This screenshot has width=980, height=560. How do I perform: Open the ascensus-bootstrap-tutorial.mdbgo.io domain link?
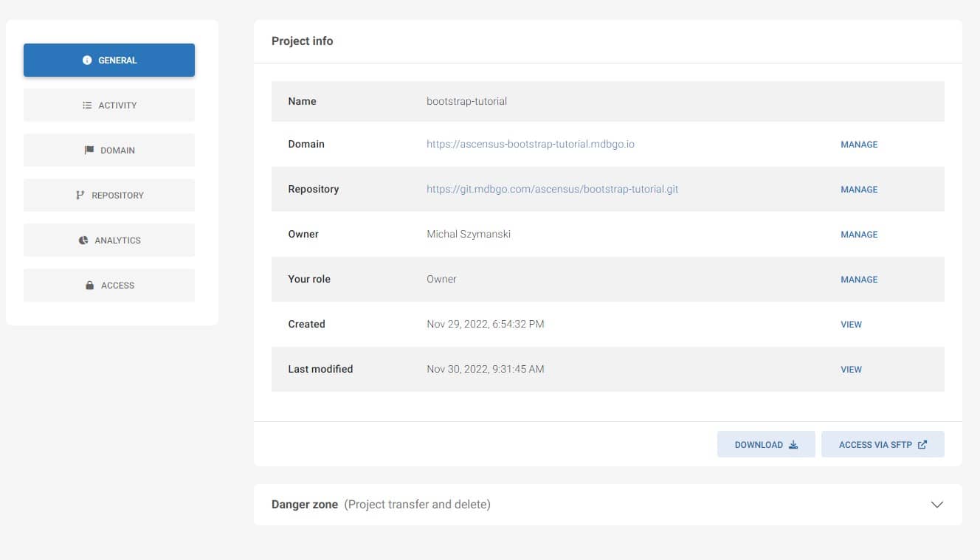coord(530,145)
